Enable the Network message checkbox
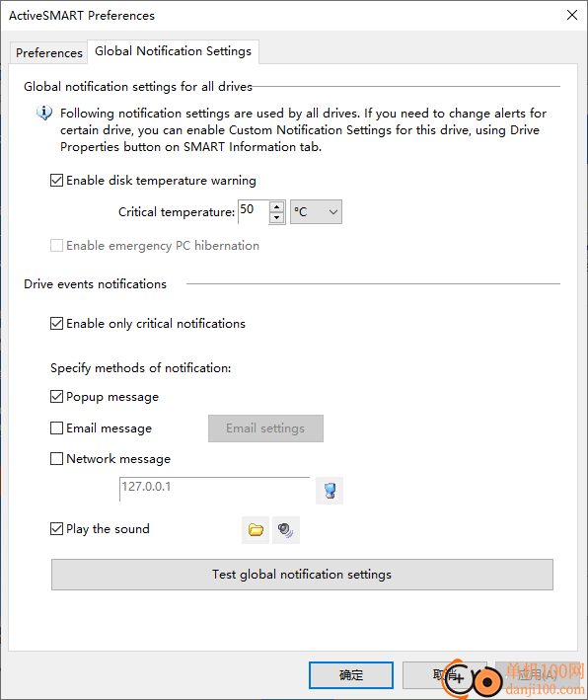 coord(56,458)
